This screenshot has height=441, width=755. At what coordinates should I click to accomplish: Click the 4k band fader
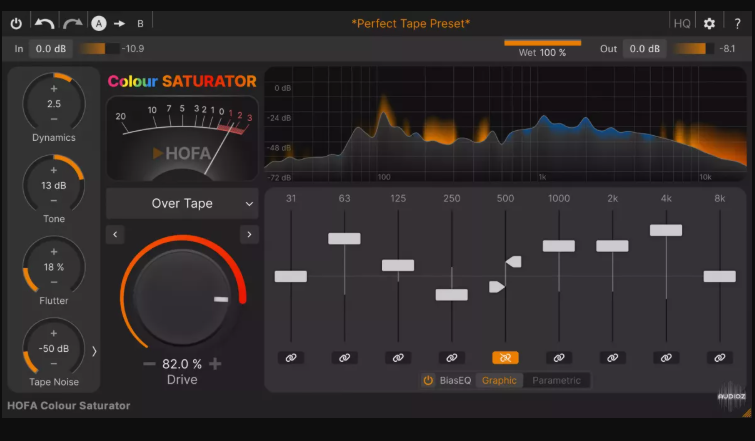pyautogui.click(x=666, y=230)
